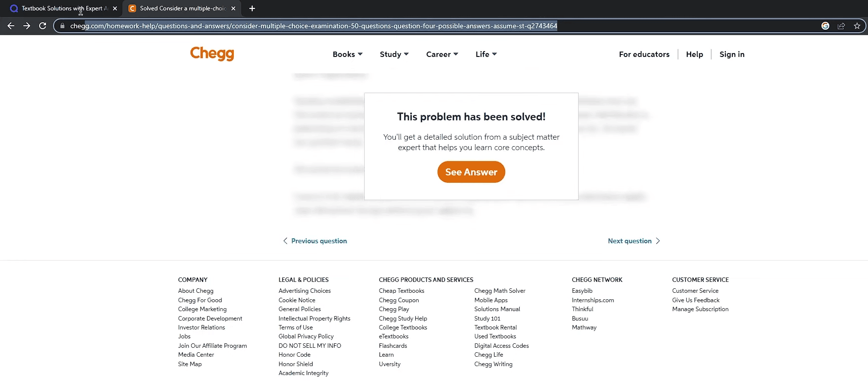Expand the Books dropdown menu

(x=347, y=54)
